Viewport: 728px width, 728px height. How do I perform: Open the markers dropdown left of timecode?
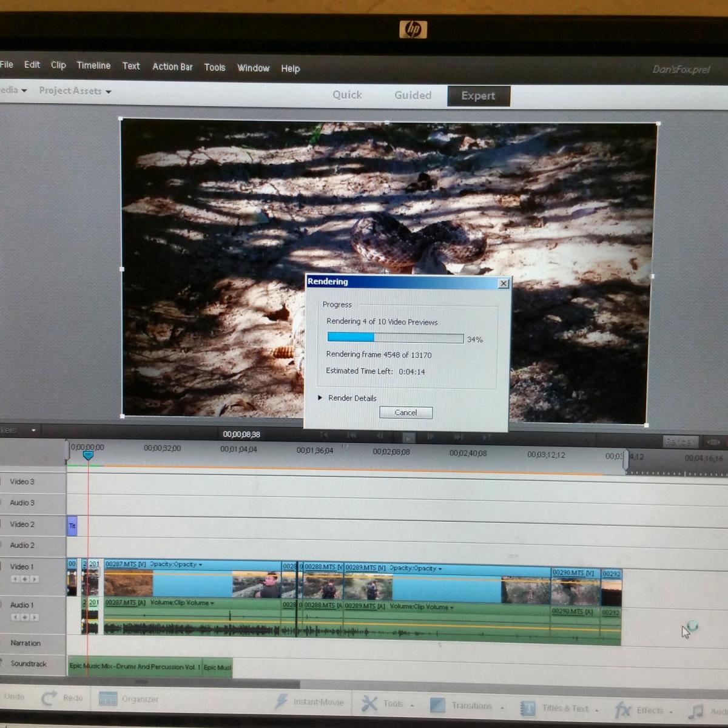pos(33,431)
